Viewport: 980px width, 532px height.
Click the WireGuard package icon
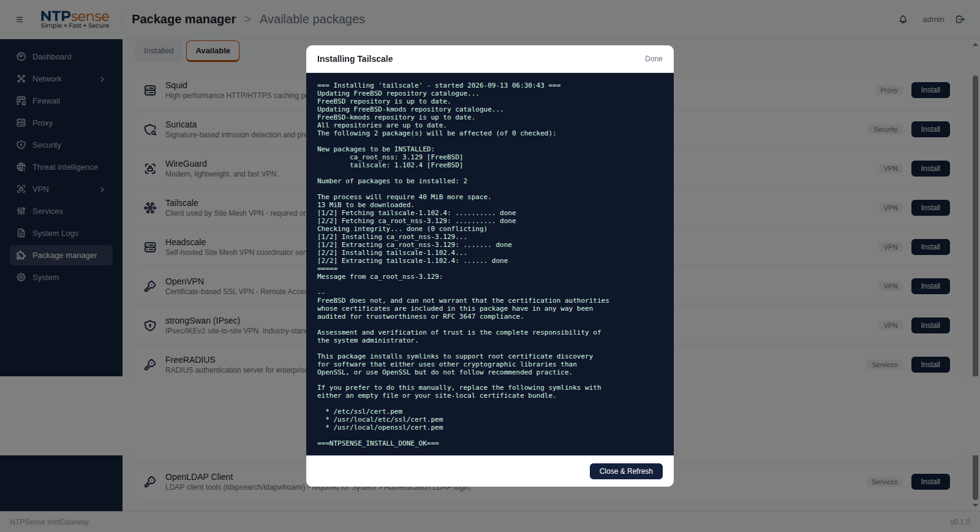coord(150,169)
